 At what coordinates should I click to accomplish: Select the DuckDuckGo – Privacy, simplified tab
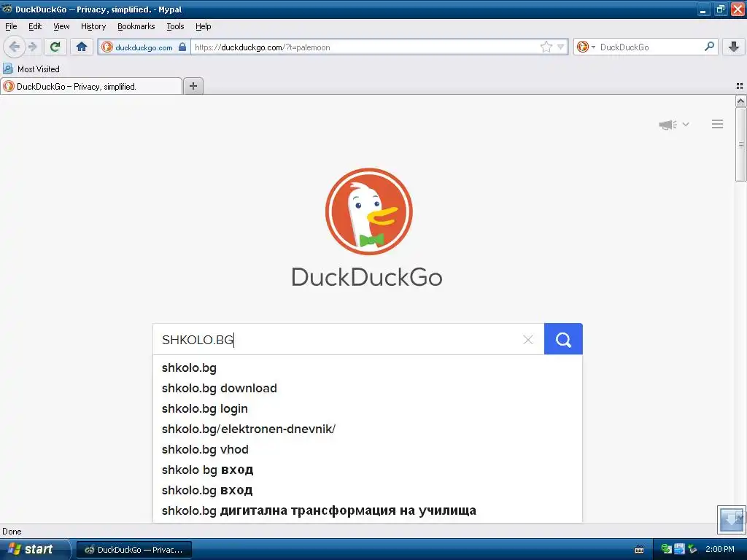click(x=91, y=87)
